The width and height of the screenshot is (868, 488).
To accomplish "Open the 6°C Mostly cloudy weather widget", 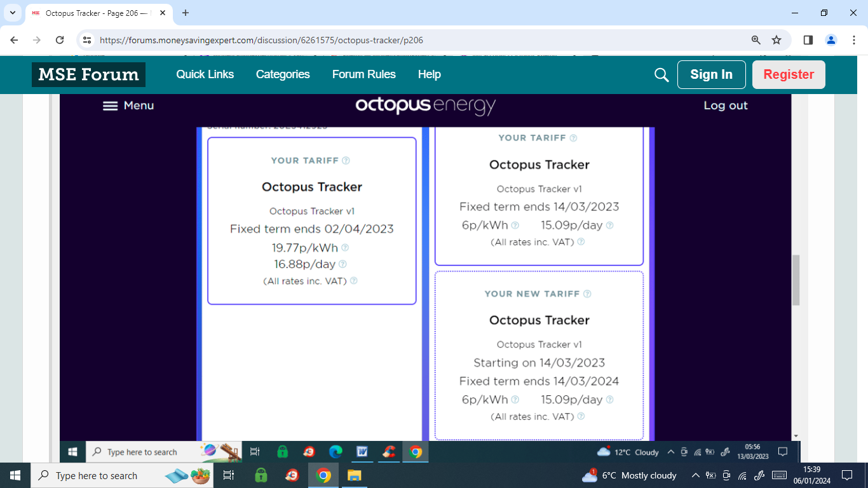I will [629, 475].
